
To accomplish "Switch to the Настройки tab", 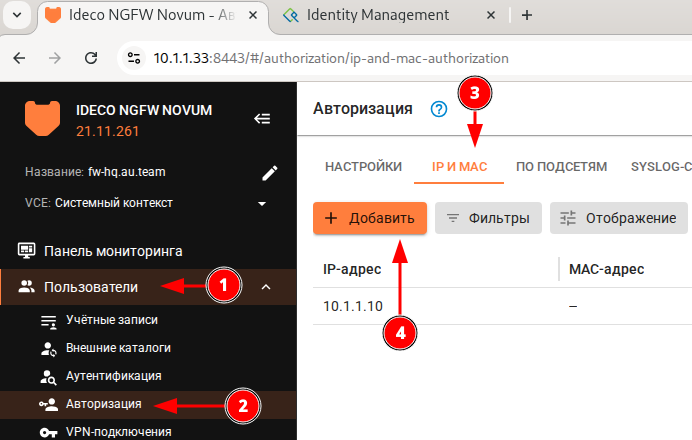I will (x=363, y=167).
